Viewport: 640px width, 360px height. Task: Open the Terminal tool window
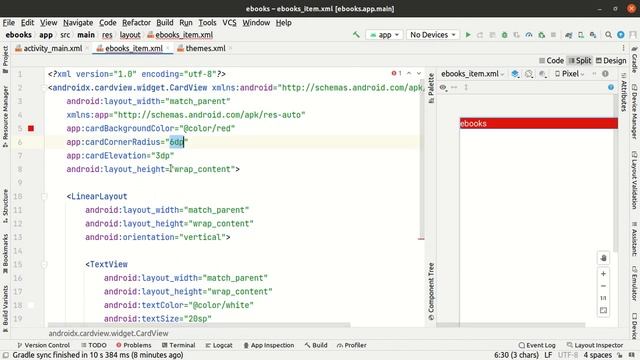[x=178, y=345]
